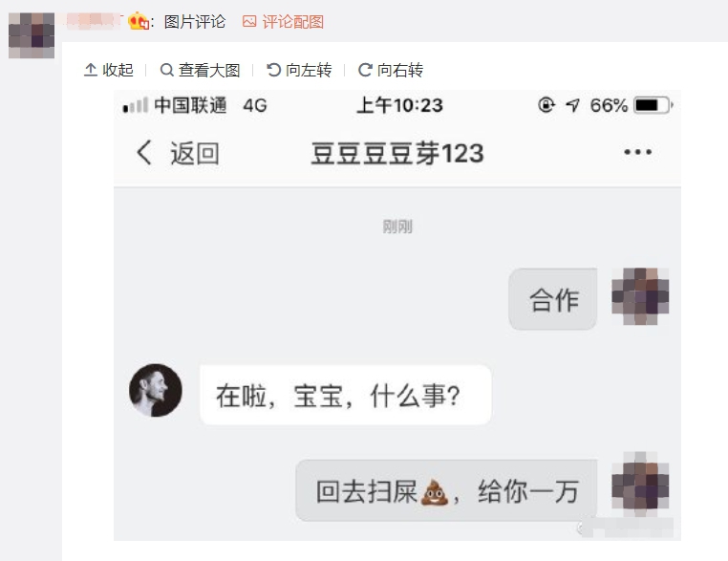Open 查看大图 to view large image
This screenshot has height=561, width=728.
pyautogui.click(x=200, y=70)
